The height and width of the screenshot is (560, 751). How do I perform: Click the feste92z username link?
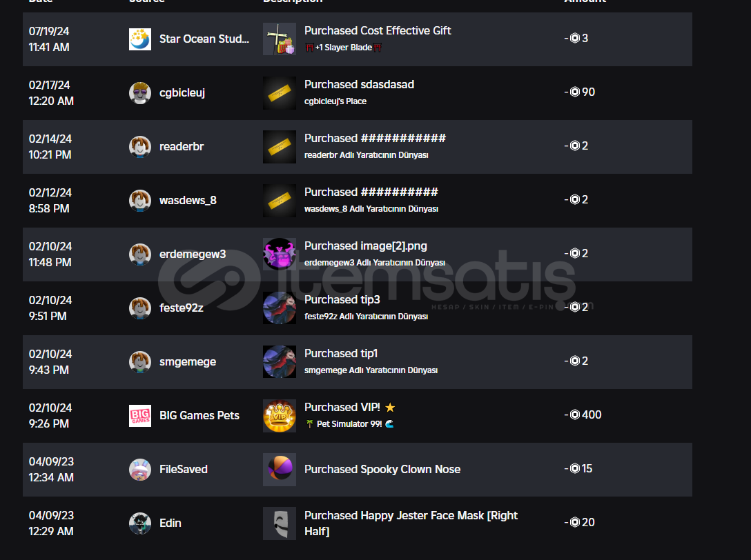(x=181, y=308)
